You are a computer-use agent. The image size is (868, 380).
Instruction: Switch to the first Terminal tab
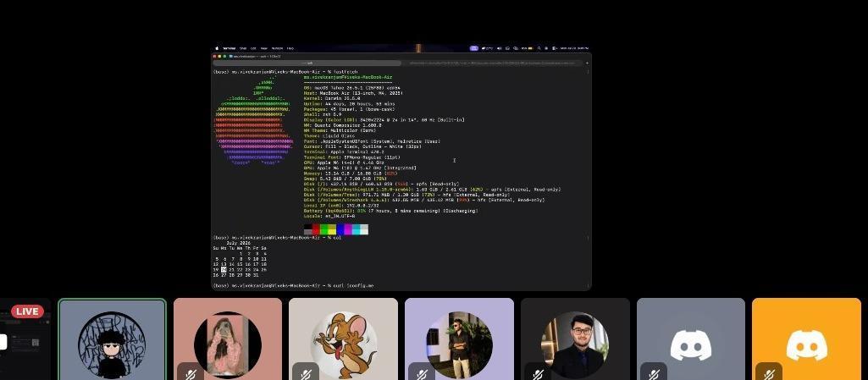(307, 63)
